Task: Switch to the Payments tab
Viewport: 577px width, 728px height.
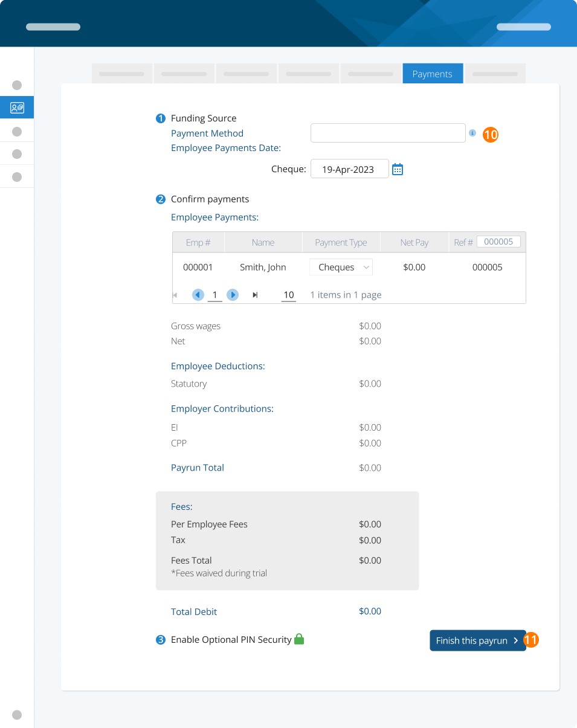Action: point(433,74)
